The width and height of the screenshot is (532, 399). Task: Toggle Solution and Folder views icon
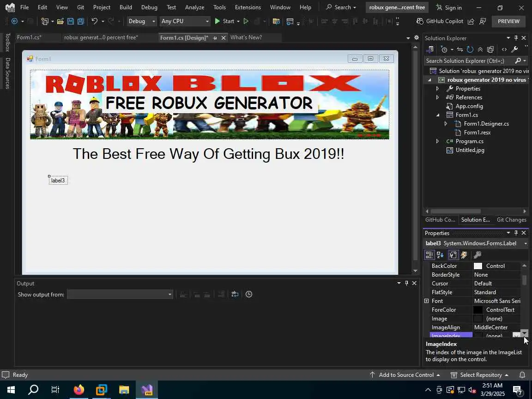point(430,49)
